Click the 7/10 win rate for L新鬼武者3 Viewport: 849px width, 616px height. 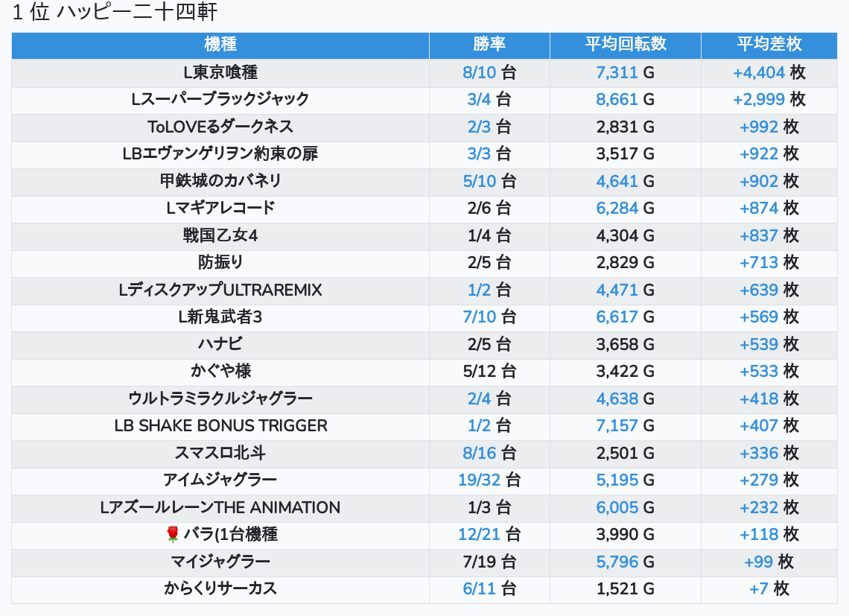point(479,317)
